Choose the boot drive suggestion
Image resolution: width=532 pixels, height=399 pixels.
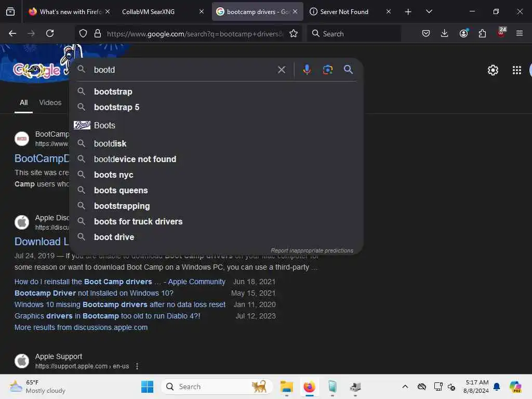click(x=217, y=237)
